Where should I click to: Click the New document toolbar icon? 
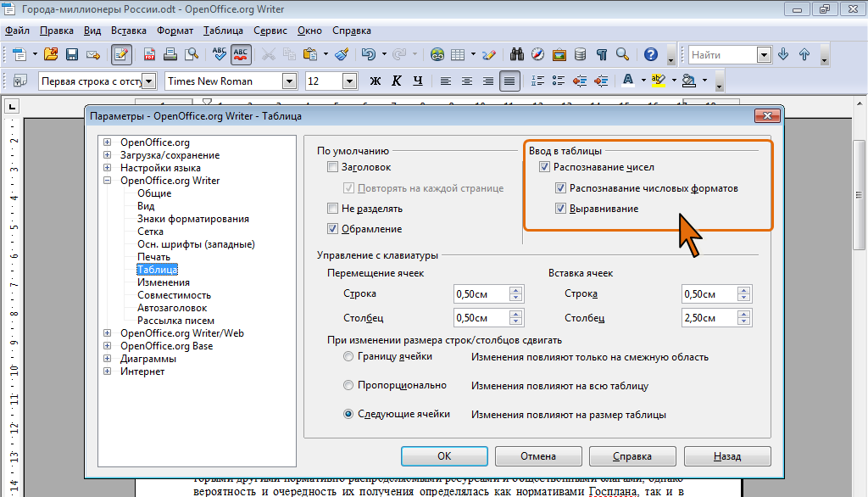point(19,54)
